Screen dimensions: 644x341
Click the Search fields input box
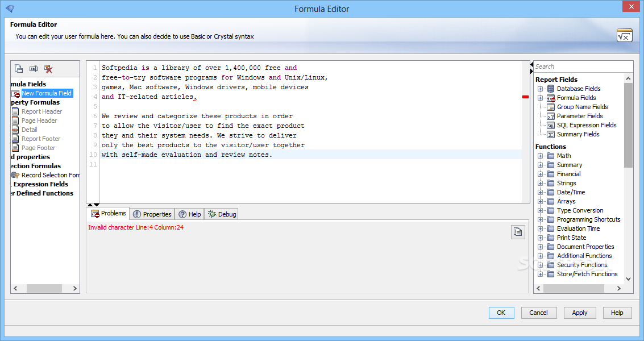[x=583, y=66]
